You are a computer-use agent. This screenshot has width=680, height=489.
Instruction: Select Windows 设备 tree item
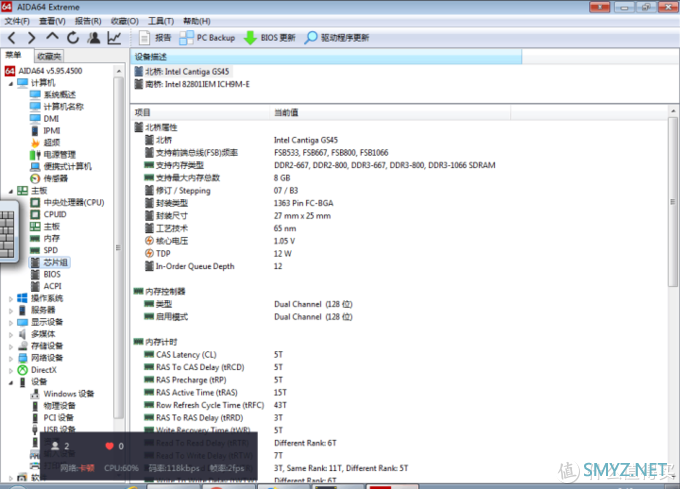pos(62,394)
